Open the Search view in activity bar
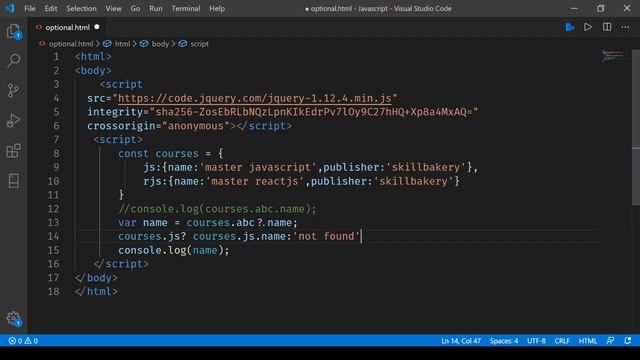 [13, 60]
